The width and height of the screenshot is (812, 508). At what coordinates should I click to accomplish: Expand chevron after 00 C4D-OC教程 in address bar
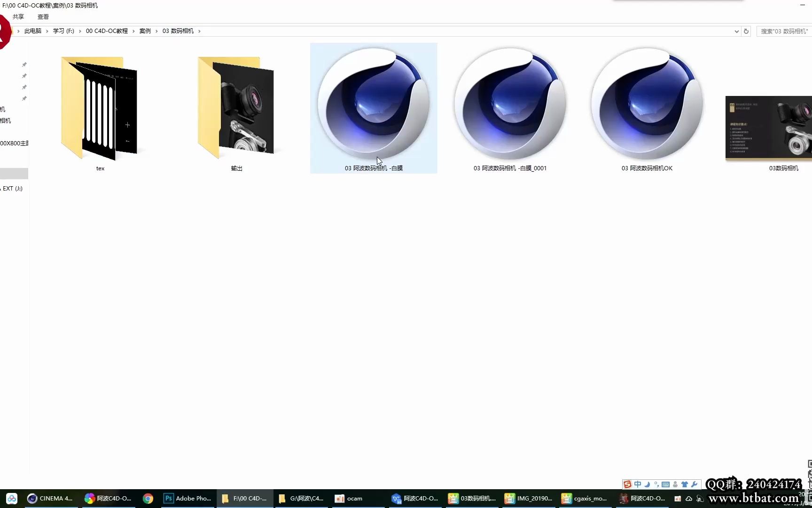tap(133, 31)
